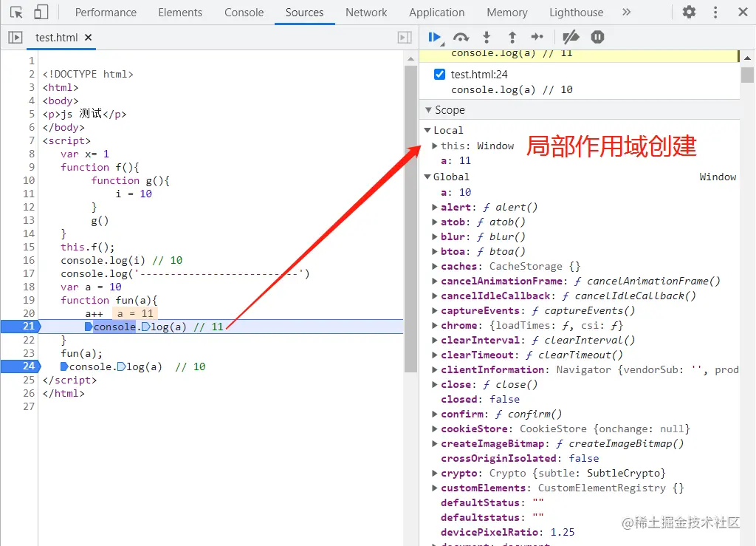
Task: Collapse the Global scope
Action: [427, 177]
